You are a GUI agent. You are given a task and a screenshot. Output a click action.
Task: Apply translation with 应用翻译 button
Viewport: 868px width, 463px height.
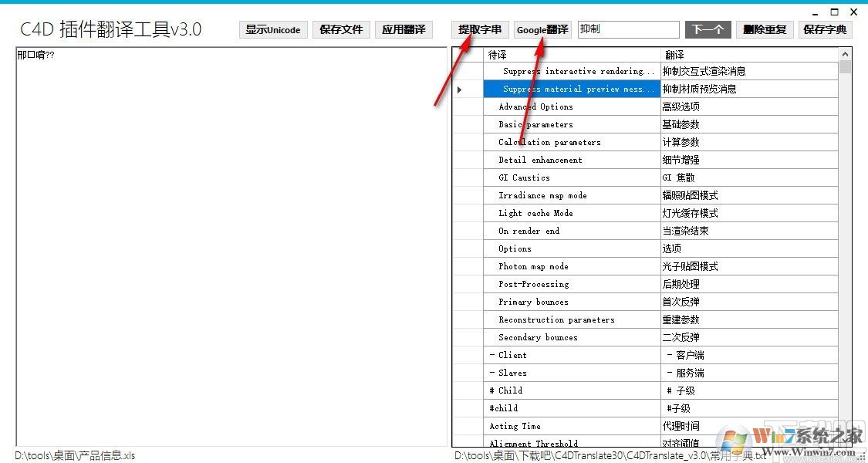click(x=404, y=30)
